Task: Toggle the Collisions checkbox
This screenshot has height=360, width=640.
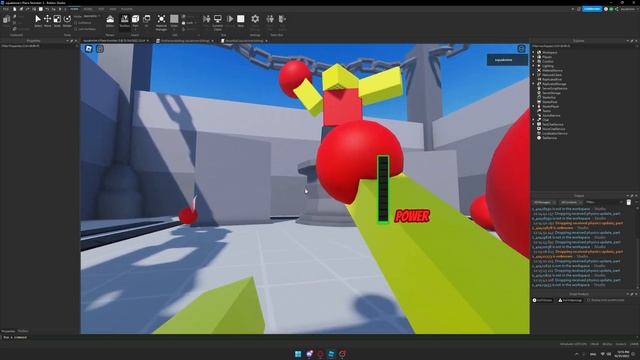Action: (x=76, y=23)
